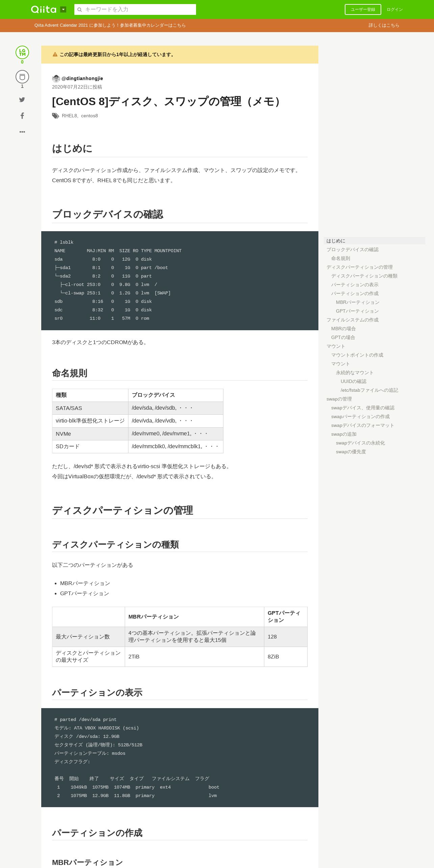This screenshot has width=434, height=868.
Task: Click '# parted /dev/sda print' command line
Action: click(86, 720)
